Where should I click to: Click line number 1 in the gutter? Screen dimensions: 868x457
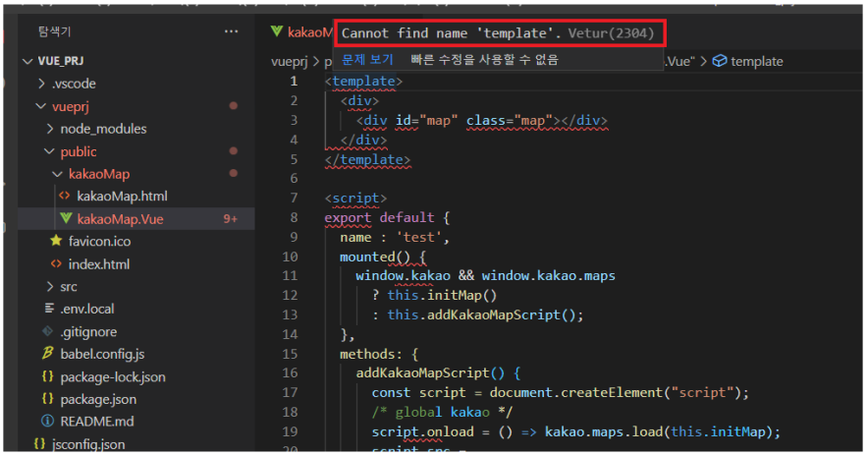[x=294, y=82]
